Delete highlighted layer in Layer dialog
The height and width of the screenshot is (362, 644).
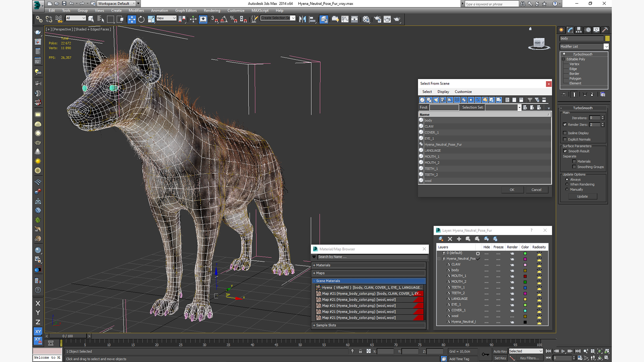point(450,239)
